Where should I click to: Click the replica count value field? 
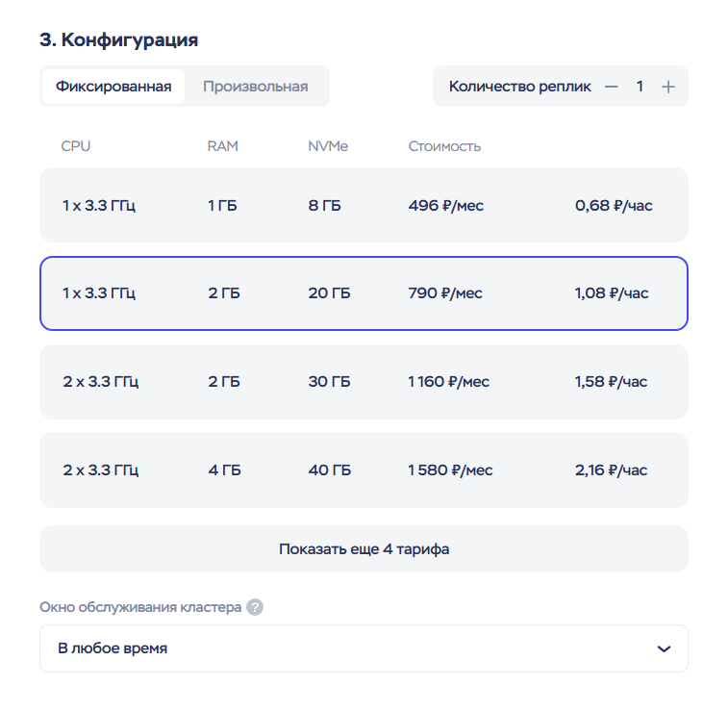point(640,87)
